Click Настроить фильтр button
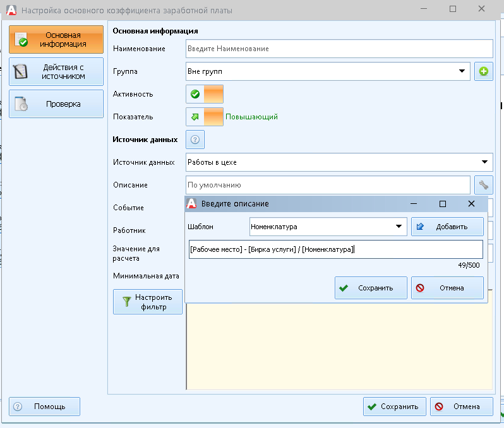Screen dimensions: 504x428 click(x=148, y=302)
